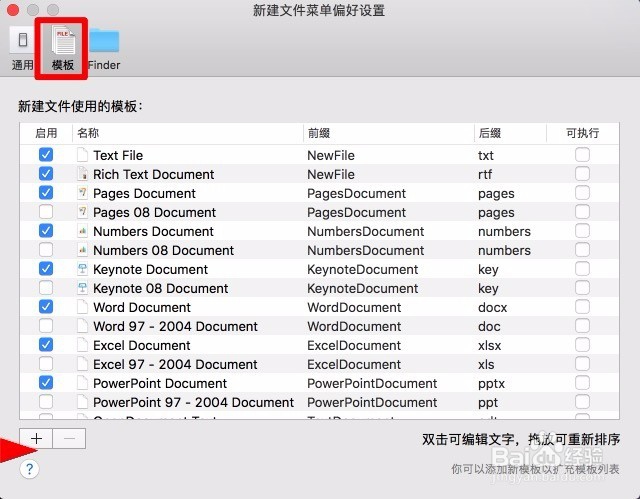Uncheck enable box for Text File
This screenshot has height=499, width=640.
click(x=46, y=155)
